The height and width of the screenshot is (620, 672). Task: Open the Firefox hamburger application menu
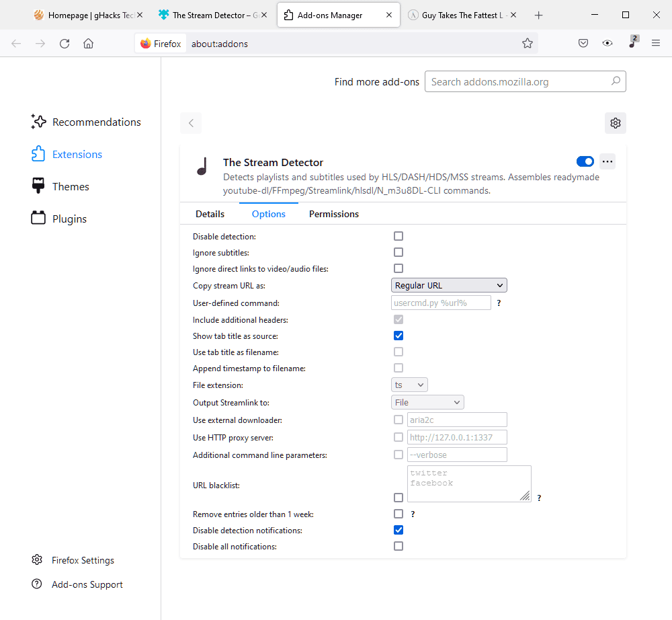tap(656, 43)
